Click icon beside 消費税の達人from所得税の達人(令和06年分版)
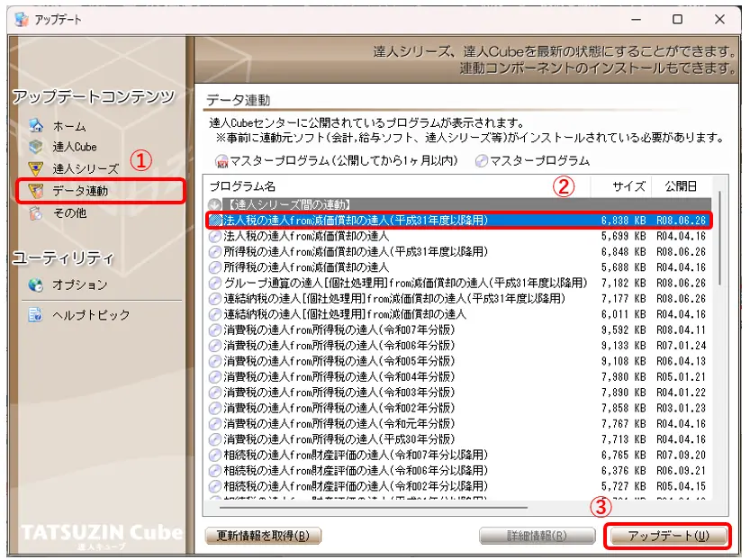The width and height of the screenshot is (750, 560). (215, 346)
